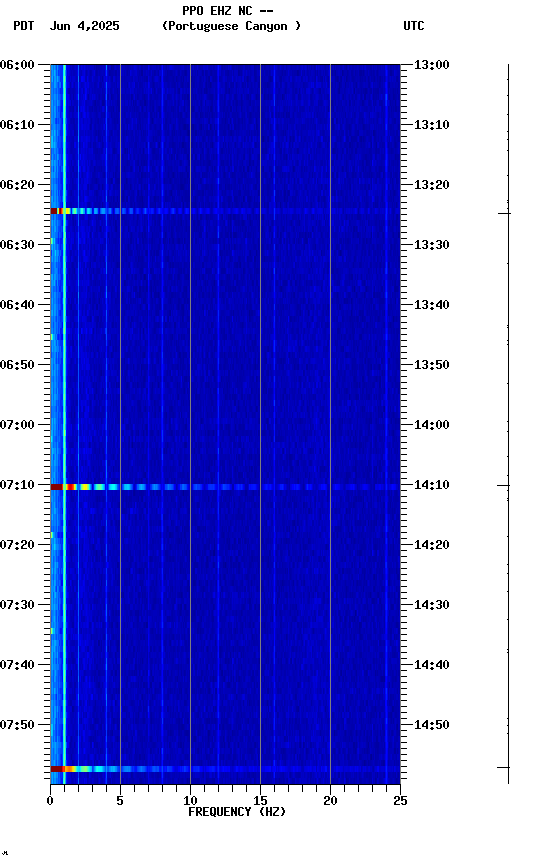552x864 pixels.
Task: Click the 13:40 UTC time label
Action: 432,305
